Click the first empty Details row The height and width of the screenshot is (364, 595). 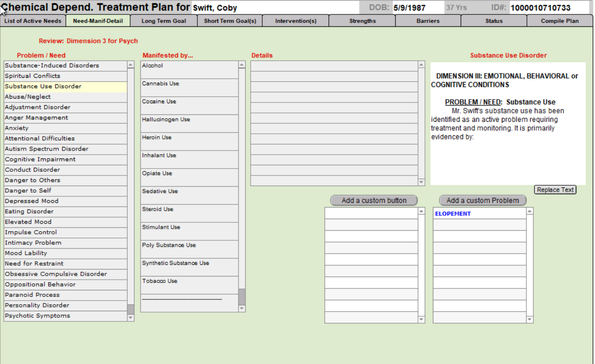pyautogui.click(x=334, y=66)
